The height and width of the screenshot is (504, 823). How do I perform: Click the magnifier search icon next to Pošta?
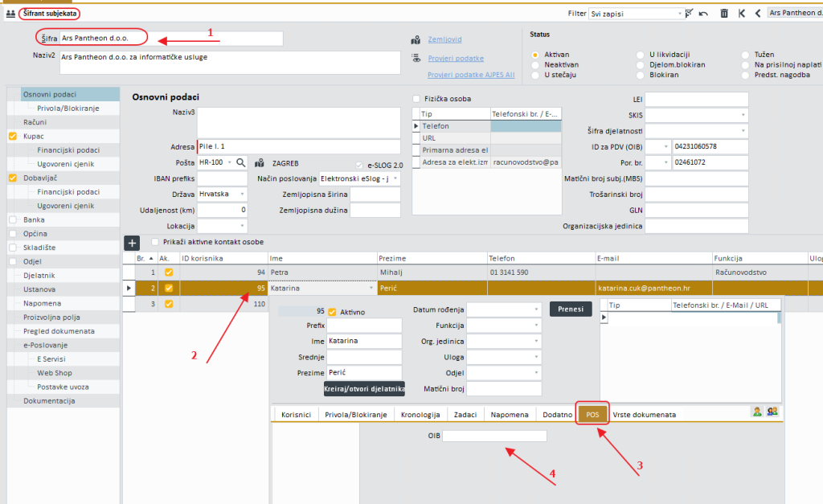240,162
